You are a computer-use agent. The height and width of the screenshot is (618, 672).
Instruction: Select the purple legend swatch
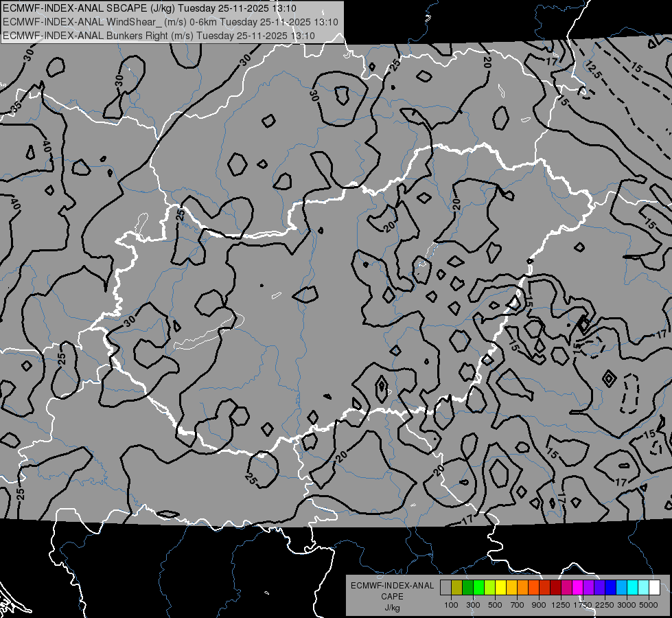[588, 588]
